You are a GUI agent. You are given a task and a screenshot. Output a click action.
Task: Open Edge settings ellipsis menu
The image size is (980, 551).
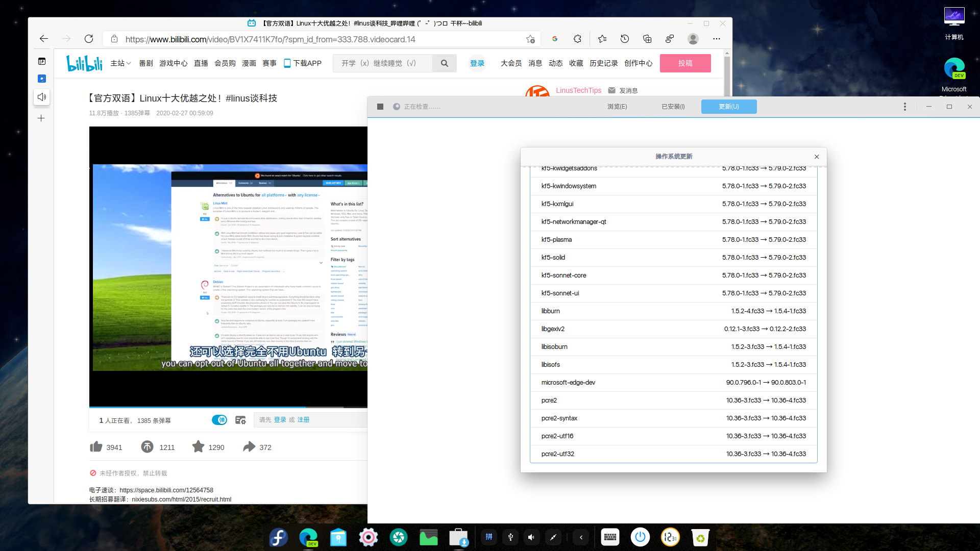tap(717, 39)
